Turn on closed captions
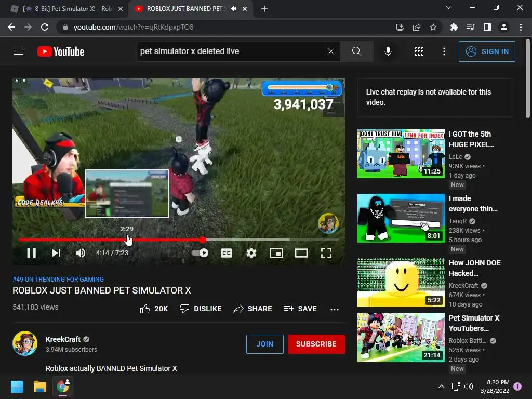The width and height of the screenshot is (532, 399). [227, 253]
